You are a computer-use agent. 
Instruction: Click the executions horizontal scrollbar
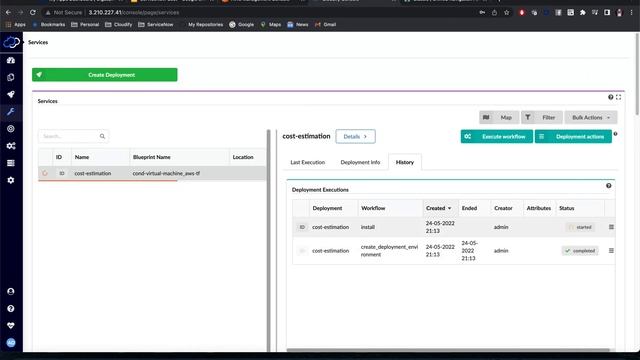[448, 350]
